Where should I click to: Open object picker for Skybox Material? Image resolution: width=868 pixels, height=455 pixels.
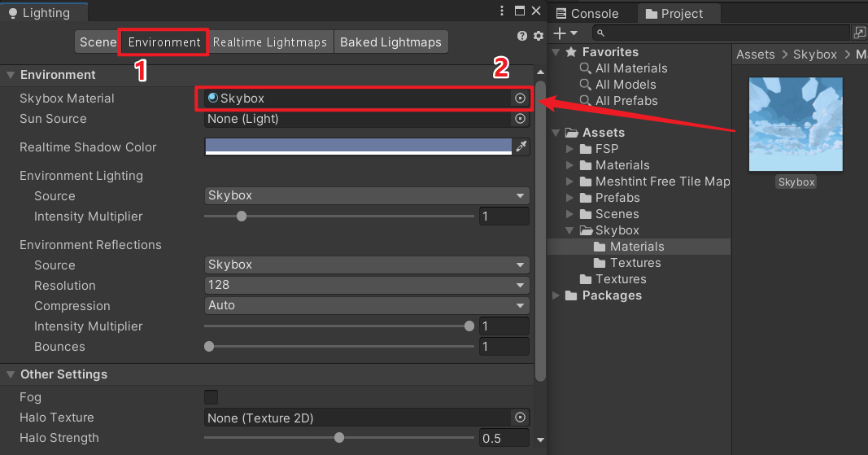(x=520, y=98)
